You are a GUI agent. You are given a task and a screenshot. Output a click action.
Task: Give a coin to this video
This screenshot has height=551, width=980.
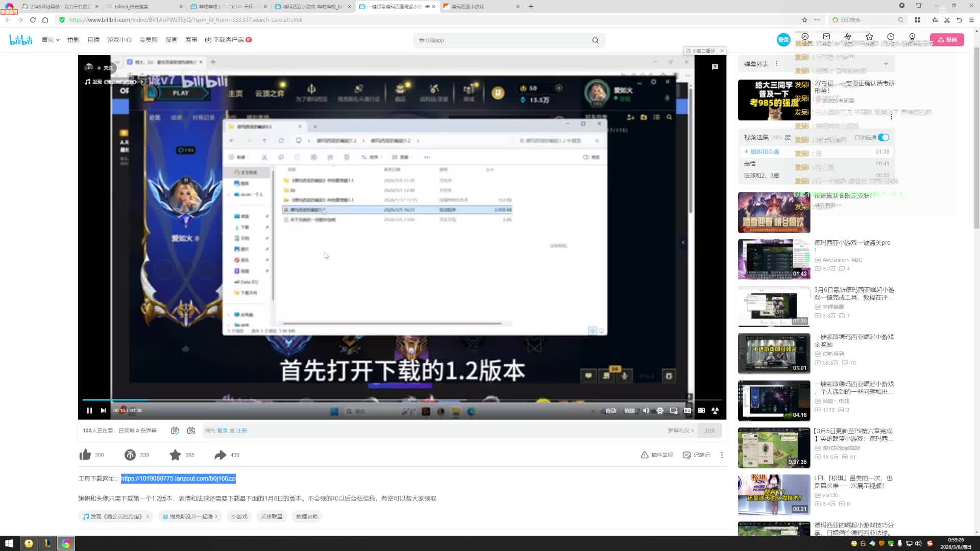point(130,455)
